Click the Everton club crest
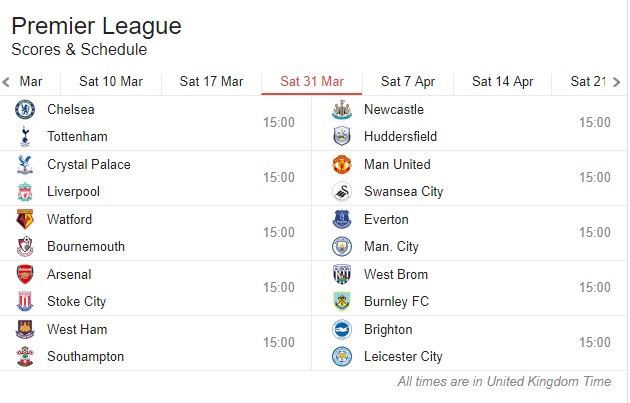630x403 pixels. click(x=342, y=220)
